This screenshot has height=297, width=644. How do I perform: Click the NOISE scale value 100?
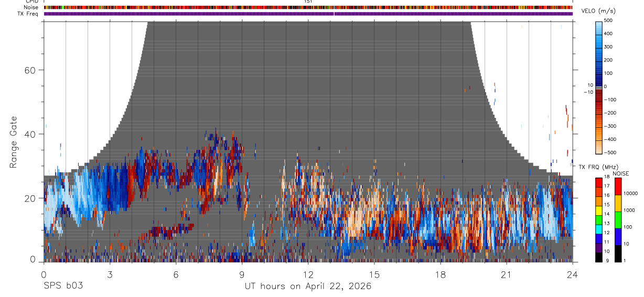tap(628, 227)
